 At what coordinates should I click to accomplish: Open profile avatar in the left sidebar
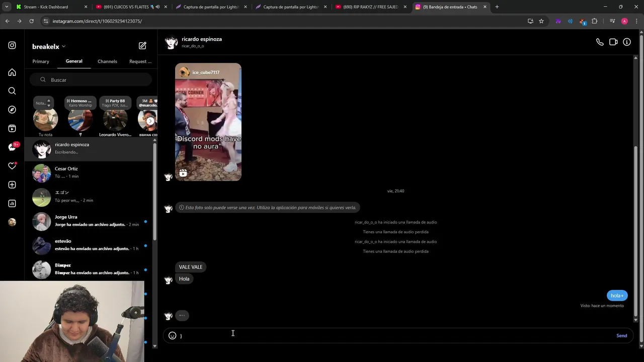click(12, 222)
